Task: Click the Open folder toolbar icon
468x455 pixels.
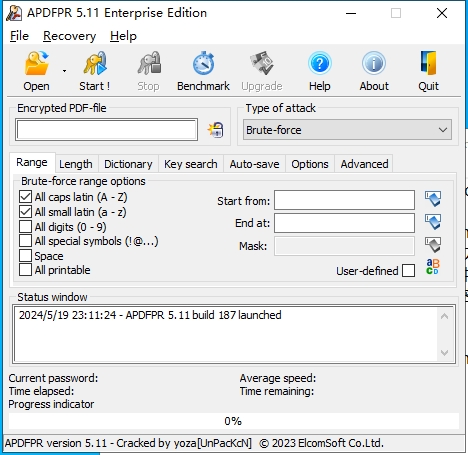Action: 36,63
